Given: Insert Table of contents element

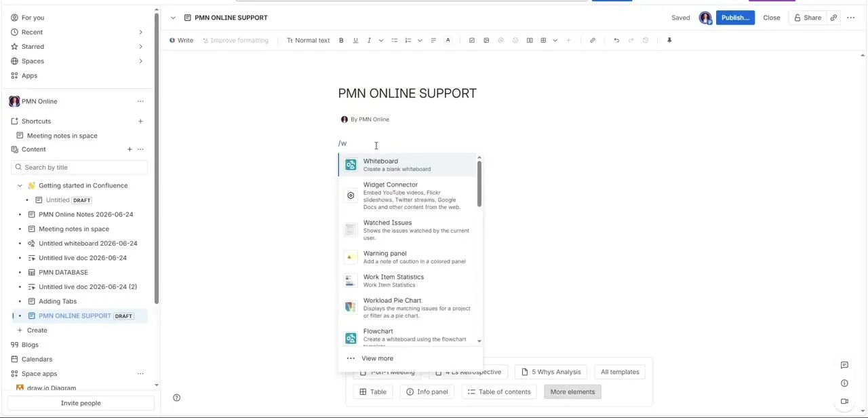Looking at the screenshot, I should click(x=499, y=392).
